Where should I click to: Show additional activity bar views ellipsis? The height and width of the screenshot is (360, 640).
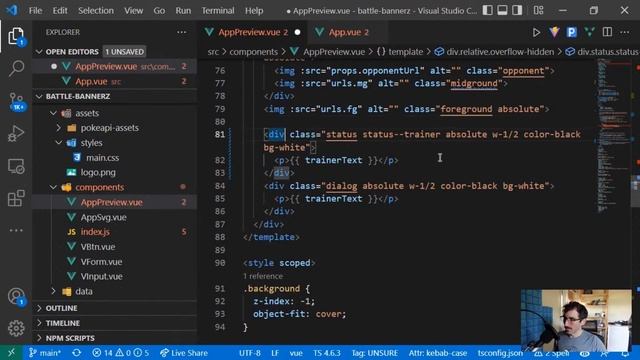tap(16, 230)
